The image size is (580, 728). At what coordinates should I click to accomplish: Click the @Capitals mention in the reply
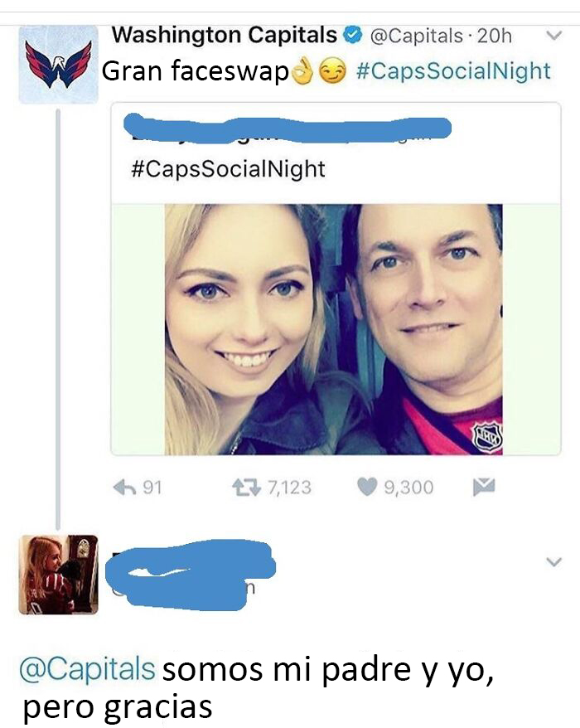pyautogui.click(x=87, y=669)
